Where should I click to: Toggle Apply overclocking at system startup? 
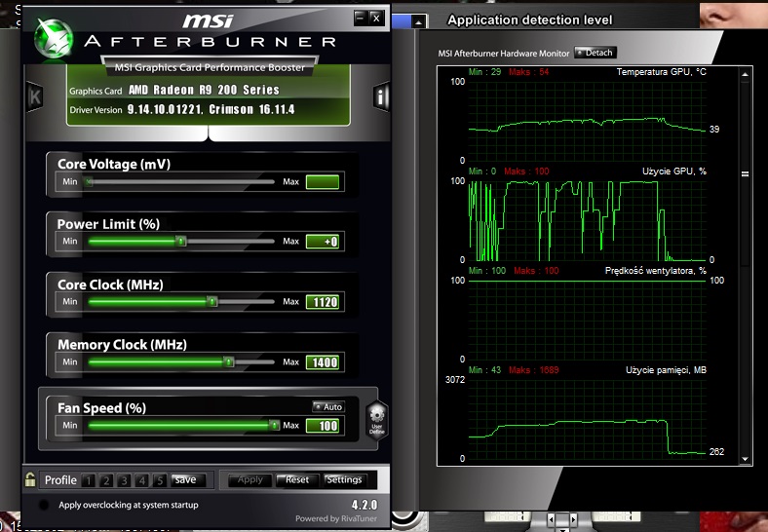[x=44, y=505]
